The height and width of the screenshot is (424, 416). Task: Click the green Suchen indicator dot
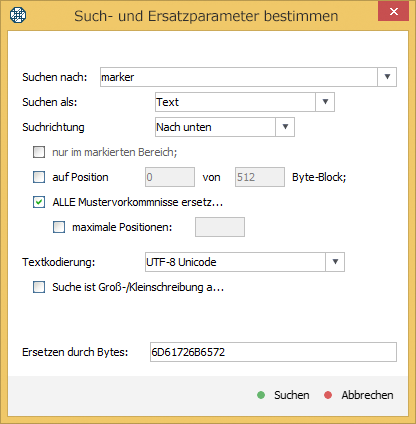click(x=261, y=395)
